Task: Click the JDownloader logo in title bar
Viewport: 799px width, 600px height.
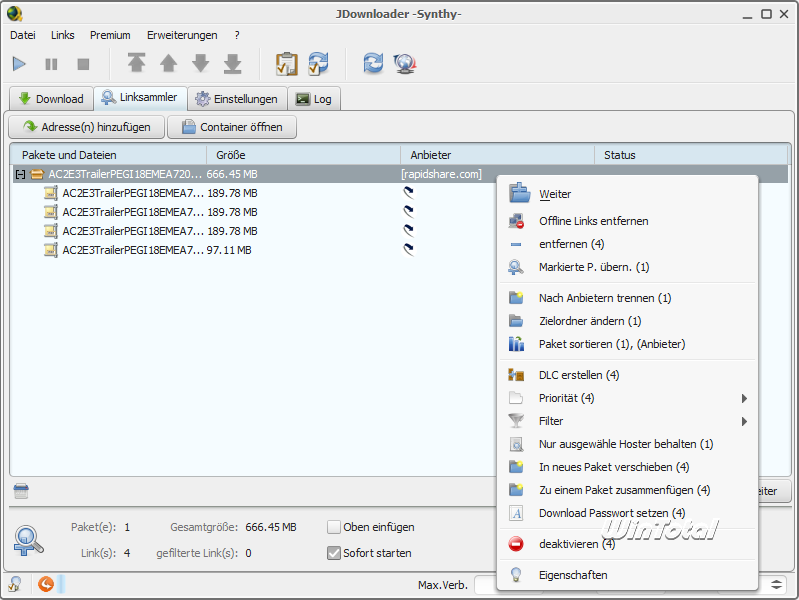Action: [x=15, y=14]
